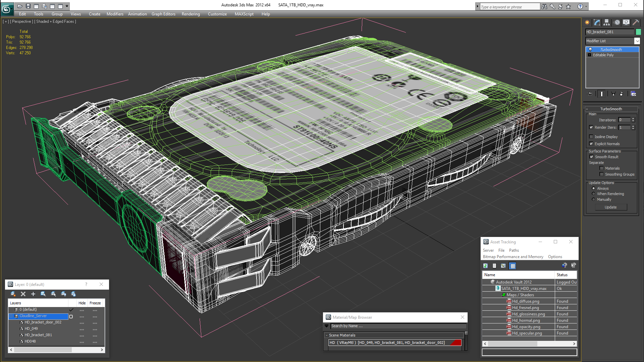Enable Separate by Smoothing Groups checkbox
644x362 pixels.
tap(601, 174)
